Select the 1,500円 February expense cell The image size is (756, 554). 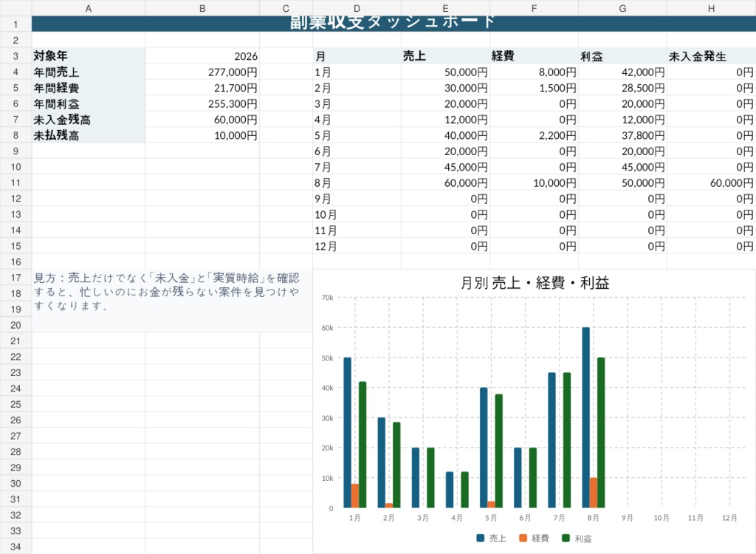pyautogui.click(x=535, y=88)
